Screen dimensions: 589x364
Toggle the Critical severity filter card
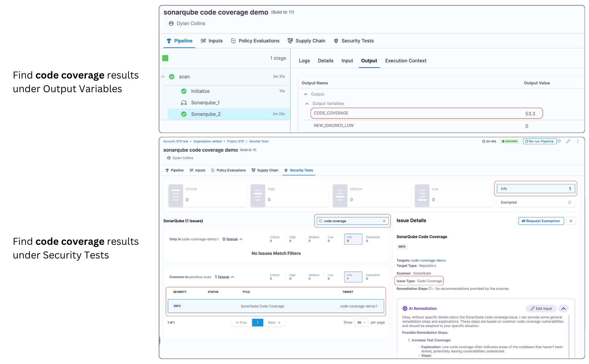point(207,195)
